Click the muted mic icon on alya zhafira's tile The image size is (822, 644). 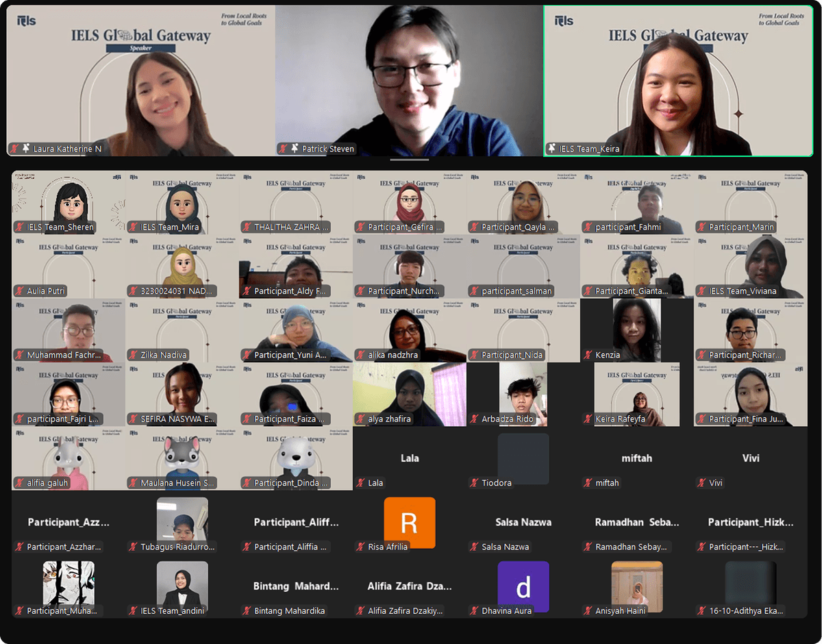(360, 419)
